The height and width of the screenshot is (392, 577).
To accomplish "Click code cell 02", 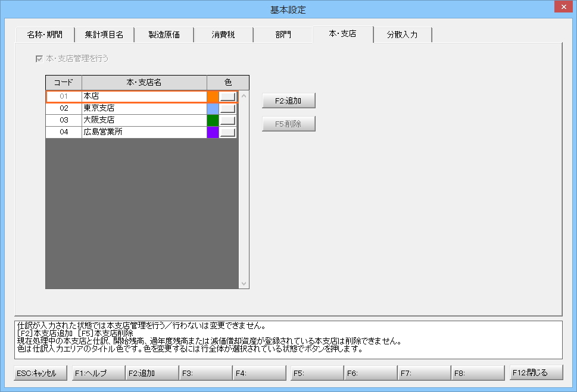I will (64, 108).
